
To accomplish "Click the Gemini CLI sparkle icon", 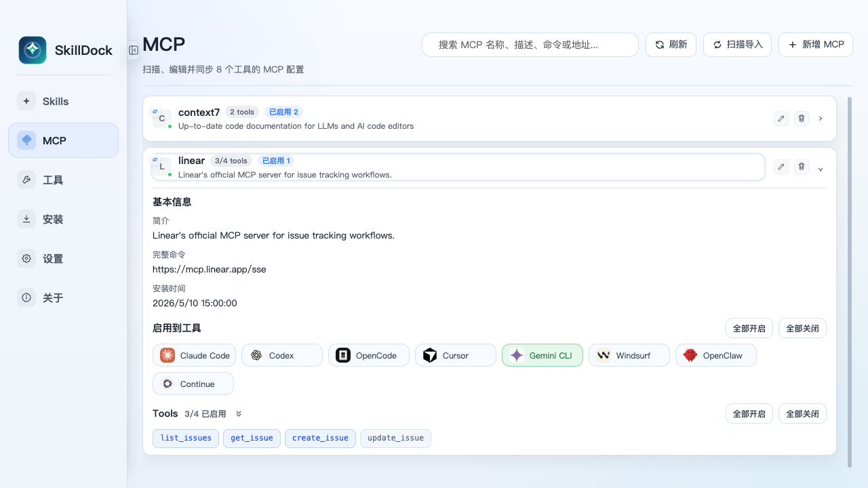I will [517, 355].
